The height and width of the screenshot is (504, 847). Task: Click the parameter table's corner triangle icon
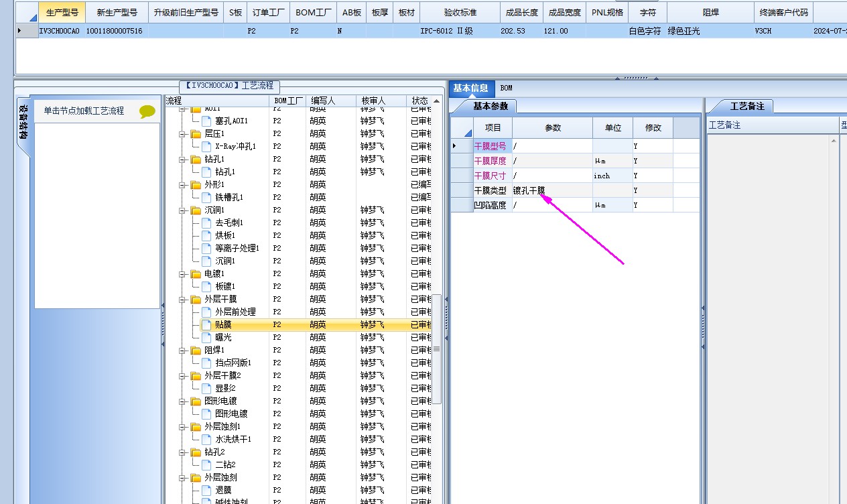tap(468, 132)
